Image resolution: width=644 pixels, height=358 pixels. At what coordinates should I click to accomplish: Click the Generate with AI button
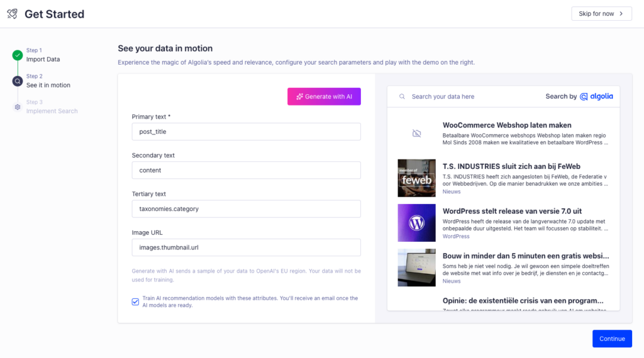(x=324, y=96)
